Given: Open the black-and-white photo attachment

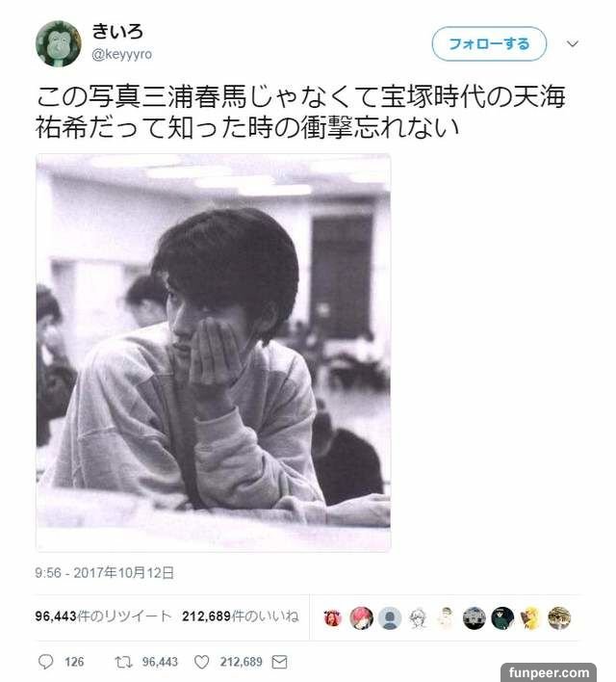Looking at the screenshot, I should tap(213, 353).
